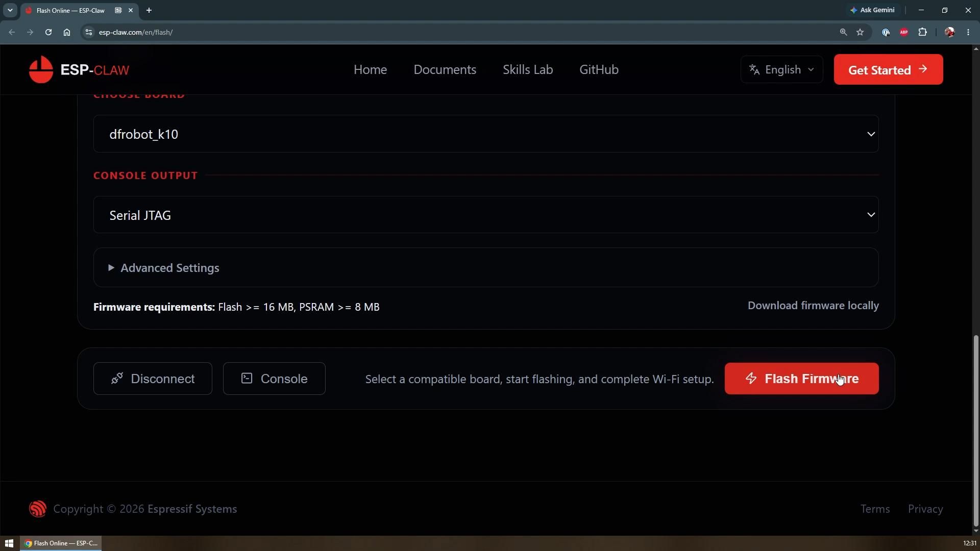Click the Terms footer link
The image size is (980, 551).
tap(875, 509)
